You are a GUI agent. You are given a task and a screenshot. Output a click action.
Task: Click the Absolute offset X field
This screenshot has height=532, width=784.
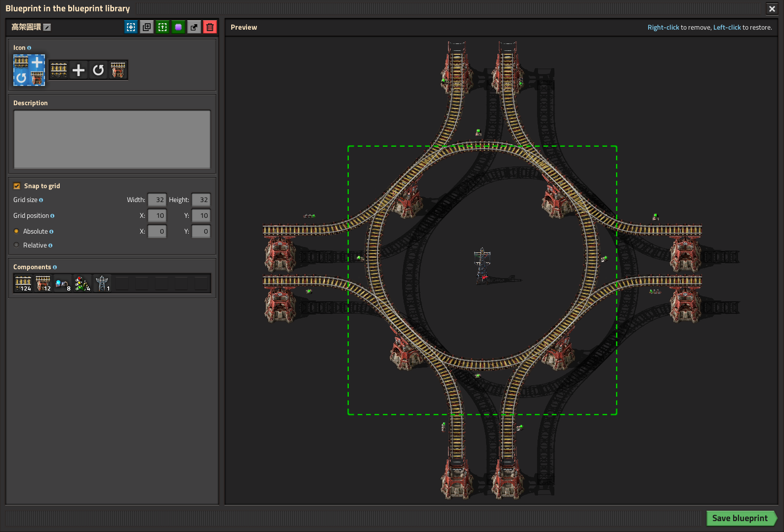tap(157, 231)
